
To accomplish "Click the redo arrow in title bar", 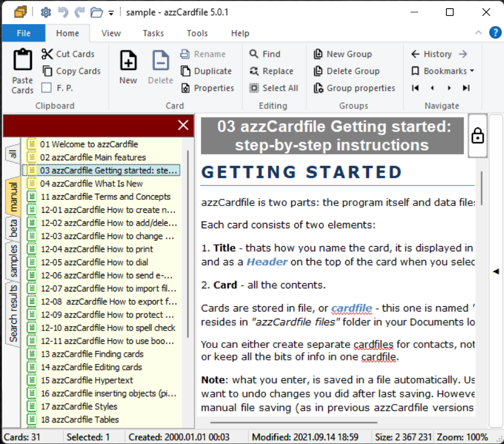I will [80, 12].
